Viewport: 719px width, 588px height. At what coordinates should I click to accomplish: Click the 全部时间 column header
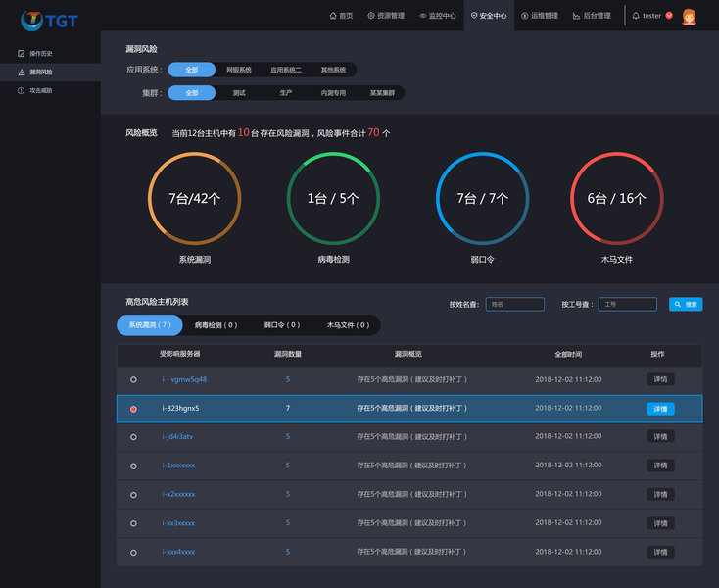(568, 354)
